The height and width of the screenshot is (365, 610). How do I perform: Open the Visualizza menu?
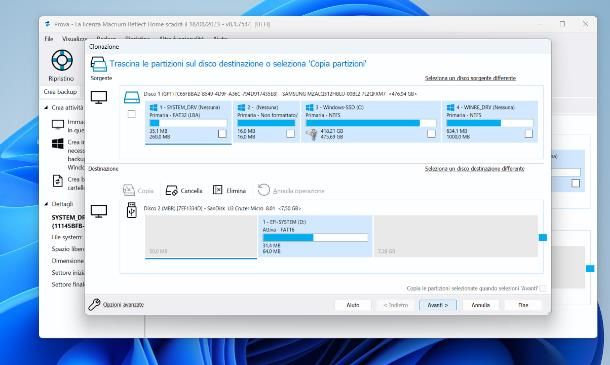pyautogui.click(x=74, y=39)
